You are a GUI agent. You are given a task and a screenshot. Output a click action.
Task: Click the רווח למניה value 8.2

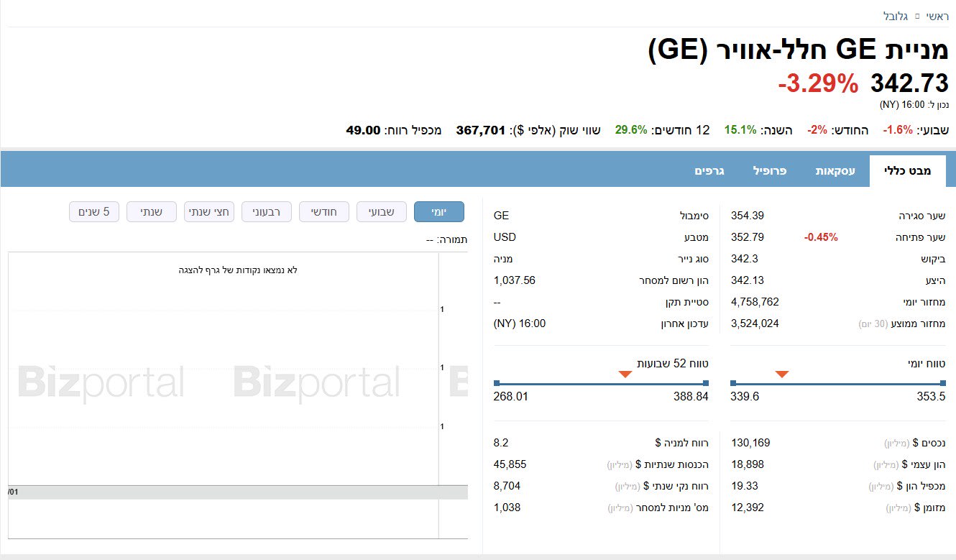(501, 443)
